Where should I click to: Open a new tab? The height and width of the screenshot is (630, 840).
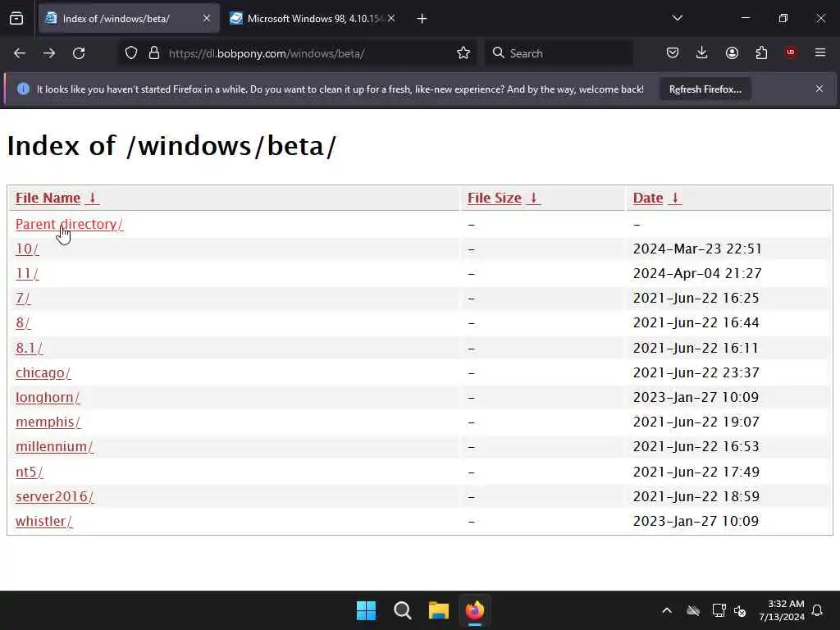(x=422, y=19)
